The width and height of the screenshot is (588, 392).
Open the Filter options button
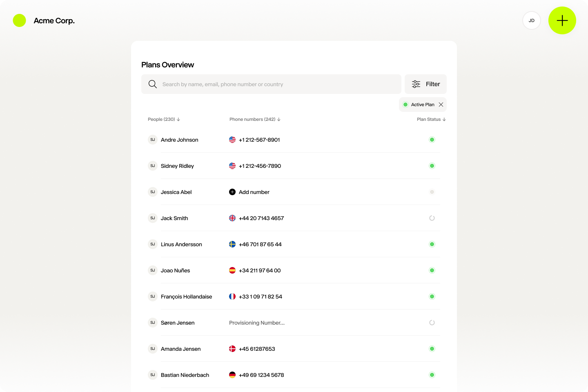coord(425,84)
